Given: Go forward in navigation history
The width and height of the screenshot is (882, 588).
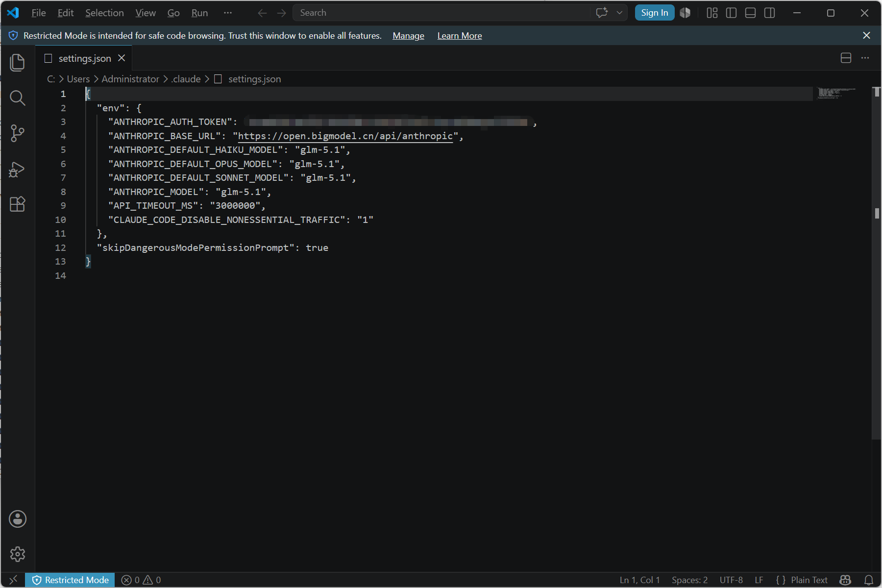Looking at the screenshot, I should (x=281, y=13).
